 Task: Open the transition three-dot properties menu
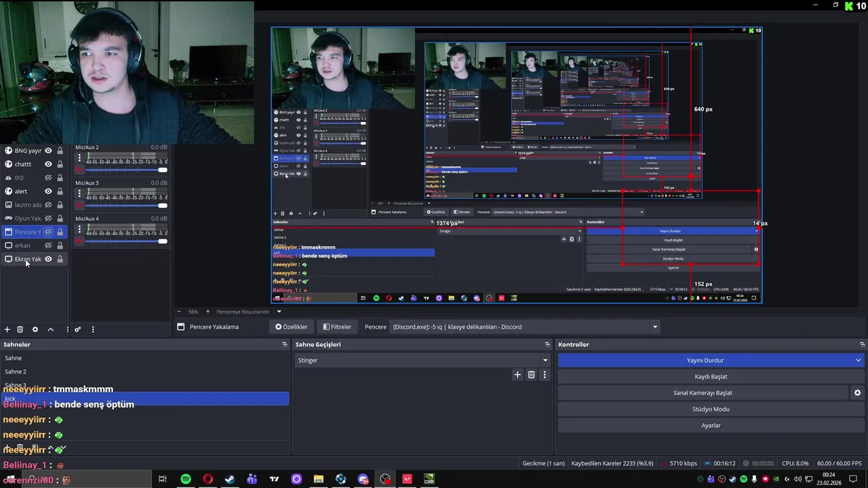click(x=544, y=375)
